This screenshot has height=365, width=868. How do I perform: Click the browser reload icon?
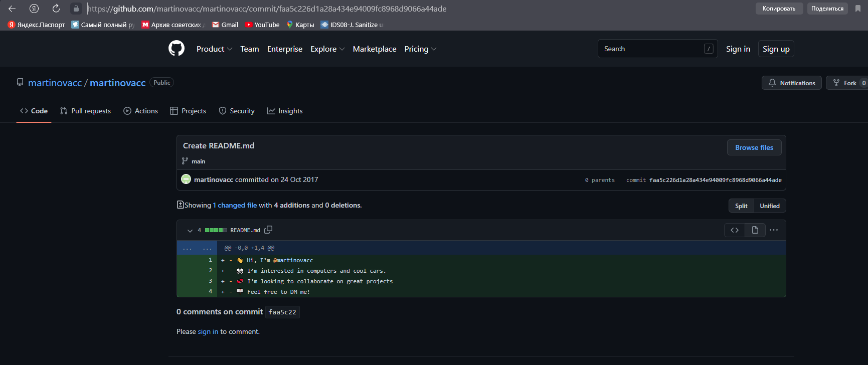point(56,9)
